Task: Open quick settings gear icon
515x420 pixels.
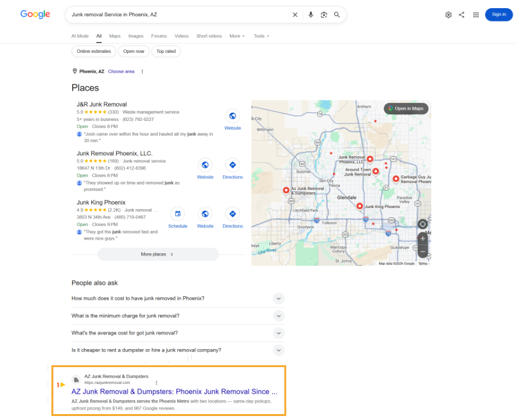Action: [x=448, y=15]
